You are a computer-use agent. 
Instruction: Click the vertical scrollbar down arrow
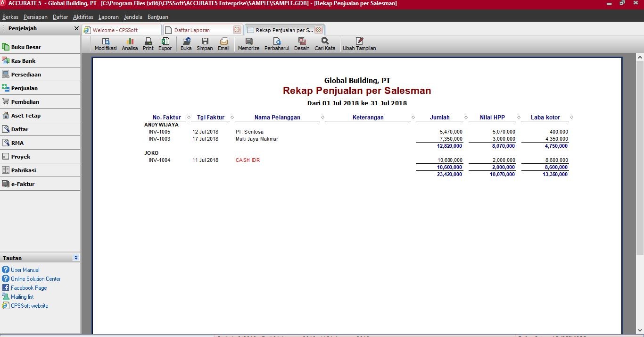[640, 330]
